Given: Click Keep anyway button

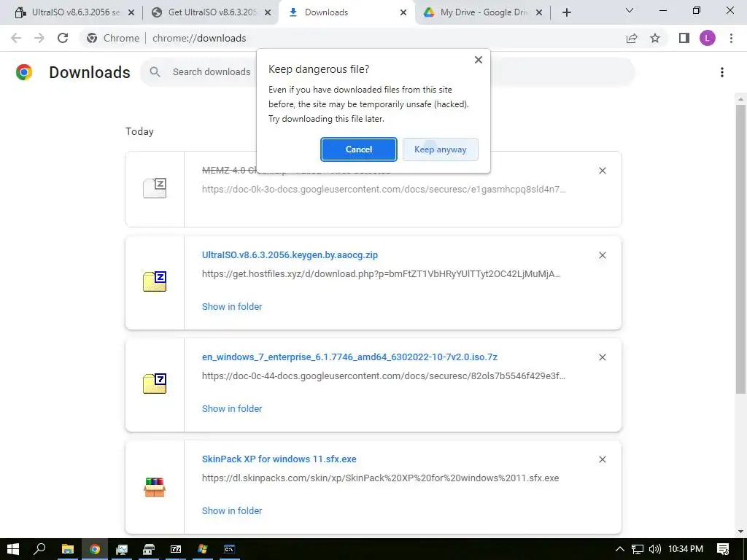Looking at the screenshot, I should 440,149.
